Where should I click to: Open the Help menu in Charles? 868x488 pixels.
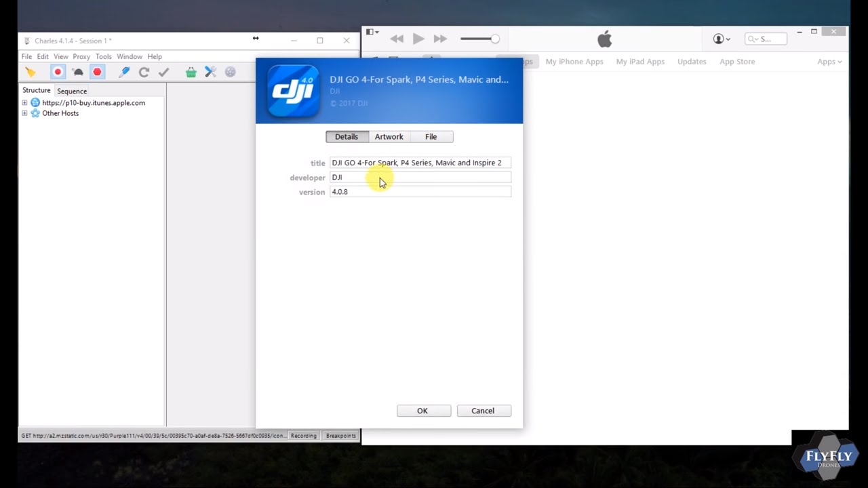pyautogui.click(x=155, y=57)
